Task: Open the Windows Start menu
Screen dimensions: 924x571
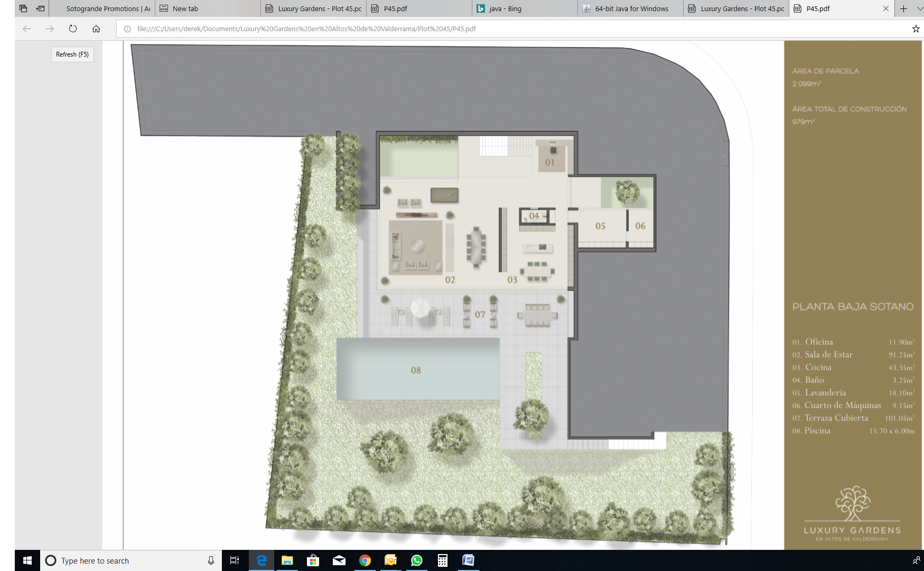Action: pos(27,560)
